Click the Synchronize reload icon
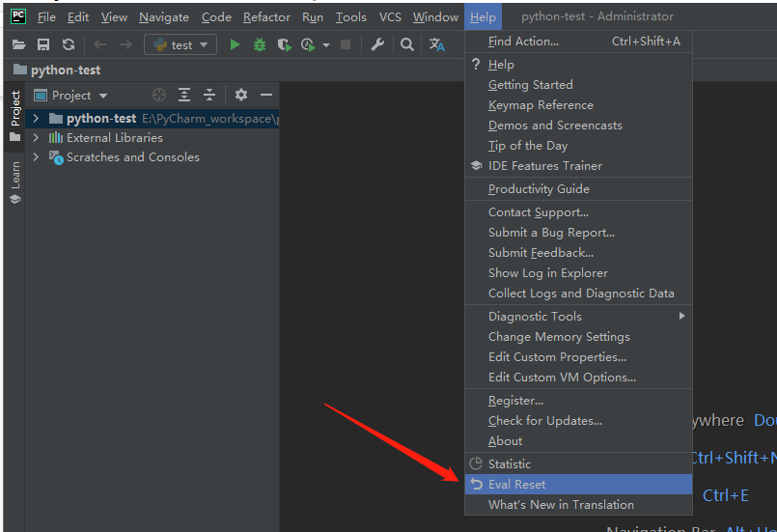777x532 pixels. pyautogui.click(x=68, y=44)
